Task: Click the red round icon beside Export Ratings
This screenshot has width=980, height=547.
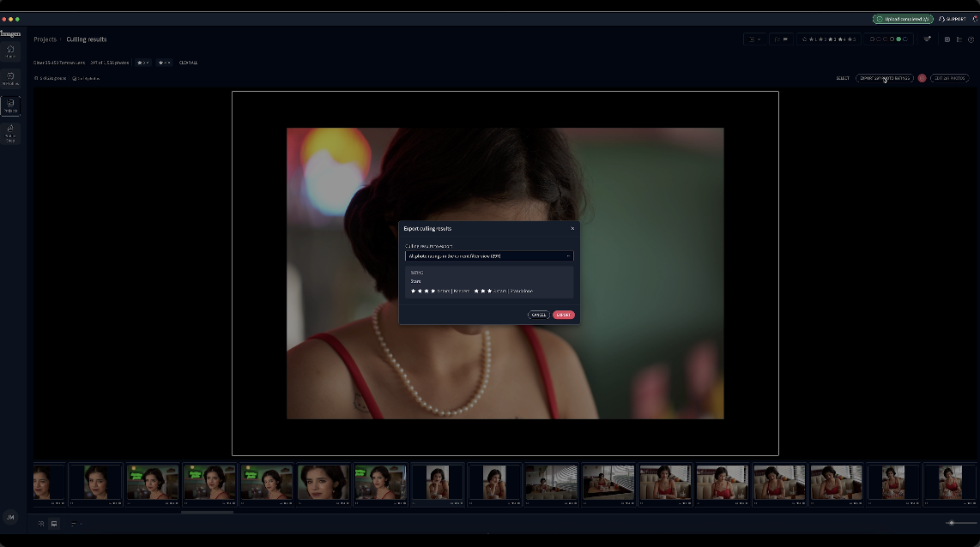Action: tap(922, 78)
